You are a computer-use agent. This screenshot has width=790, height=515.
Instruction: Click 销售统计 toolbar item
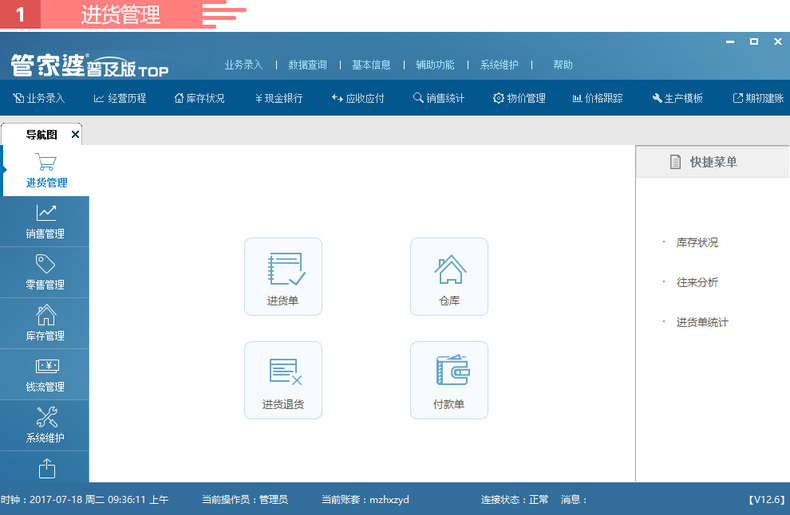(439, 98)
